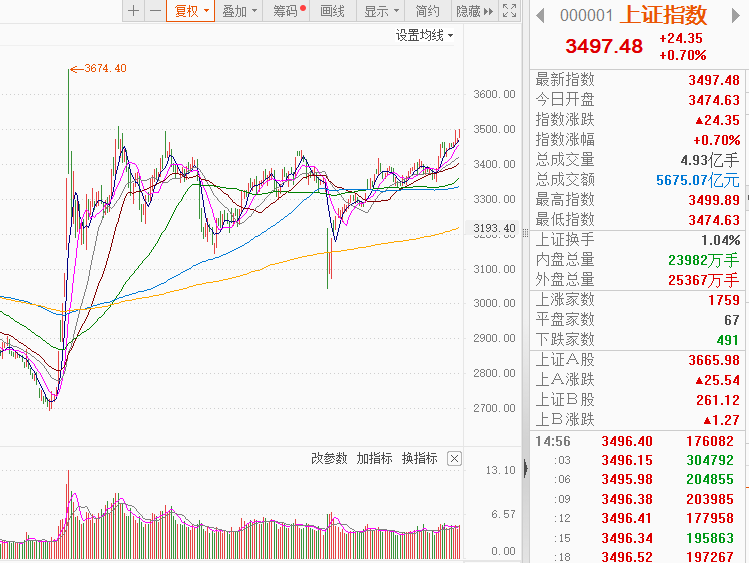Open the 筹码 chip distribution tab
The height and width of the screenshot is (563, 749).
(x=288, y=11)
